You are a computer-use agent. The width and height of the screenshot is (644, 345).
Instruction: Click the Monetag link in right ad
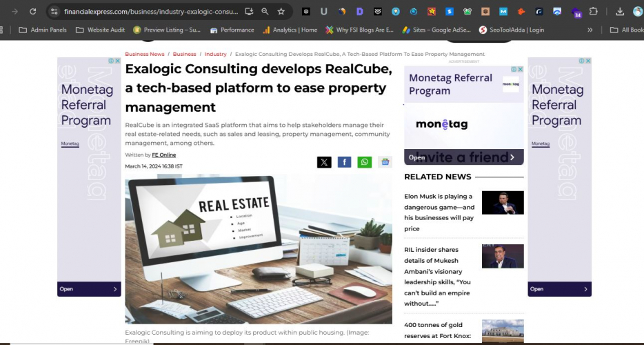[x=541, y=144]
